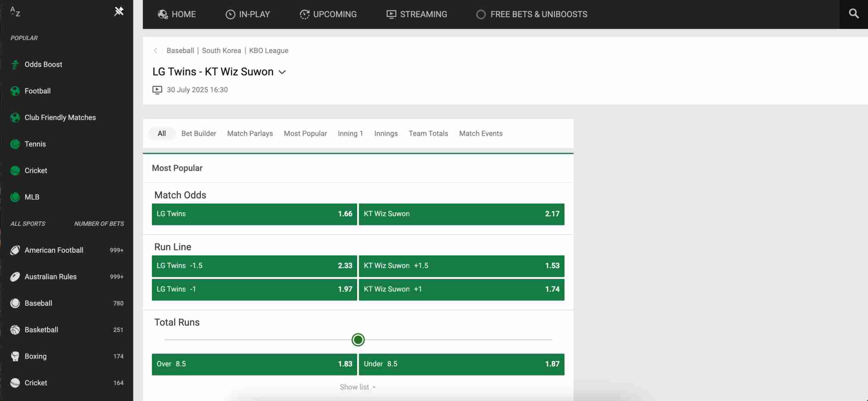Open HOME in the top navigation
868x401 pixels.
[x=177, y=14]
